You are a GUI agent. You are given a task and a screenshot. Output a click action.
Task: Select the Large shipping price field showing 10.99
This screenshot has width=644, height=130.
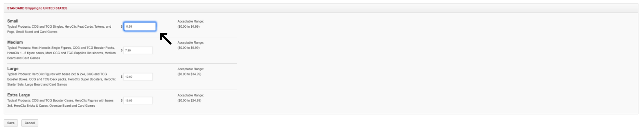pos(138,77)
